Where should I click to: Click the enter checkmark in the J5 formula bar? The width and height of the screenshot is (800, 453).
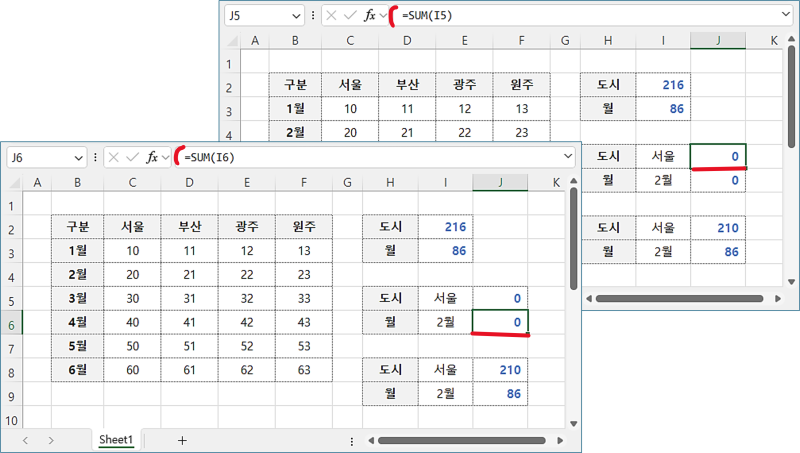pos(349,15)
